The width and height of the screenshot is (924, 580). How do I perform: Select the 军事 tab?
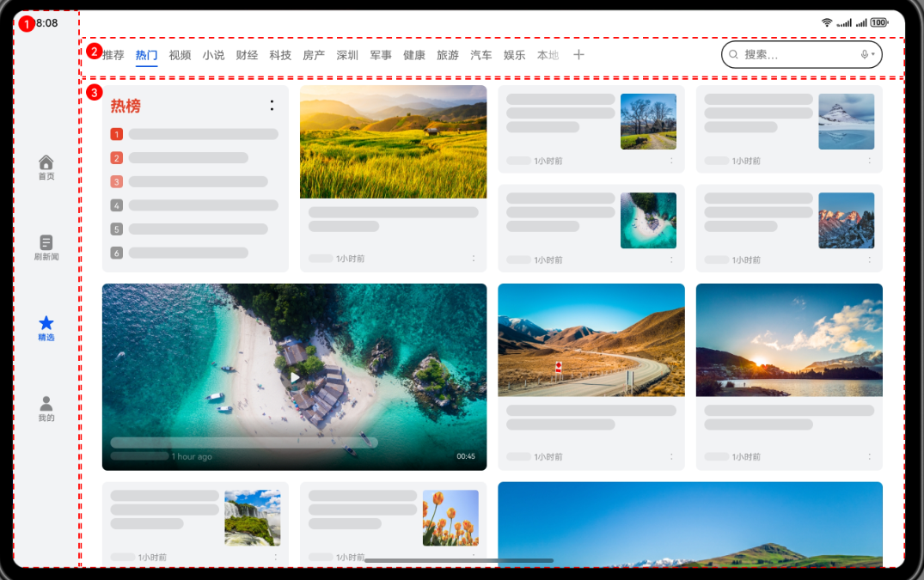point(381,55)
